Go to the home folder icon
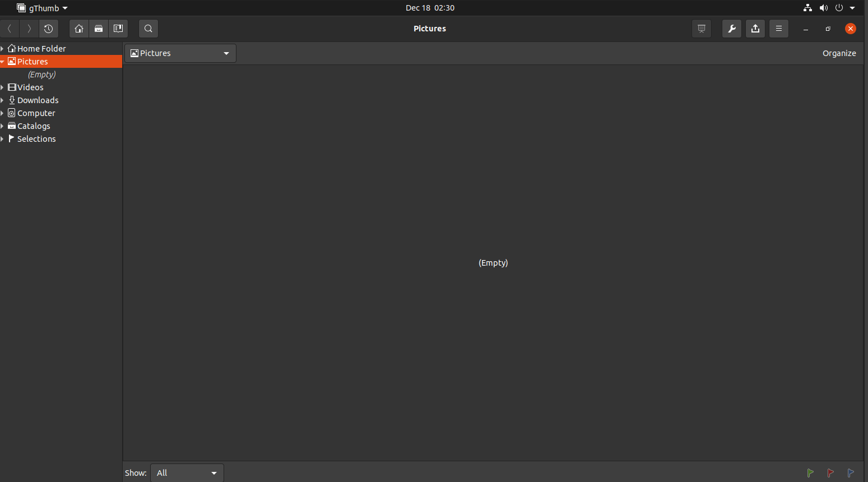Screen dimensions: 868x482 [79, 29]
